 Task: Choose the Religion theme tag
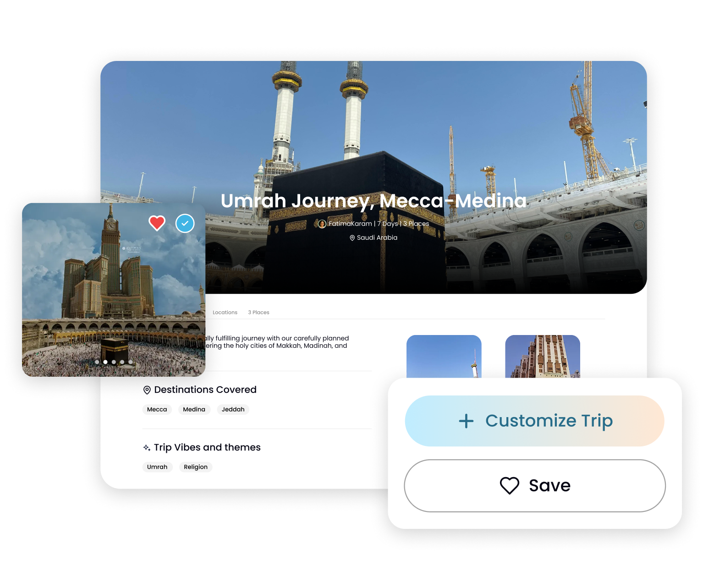[196, 467]
